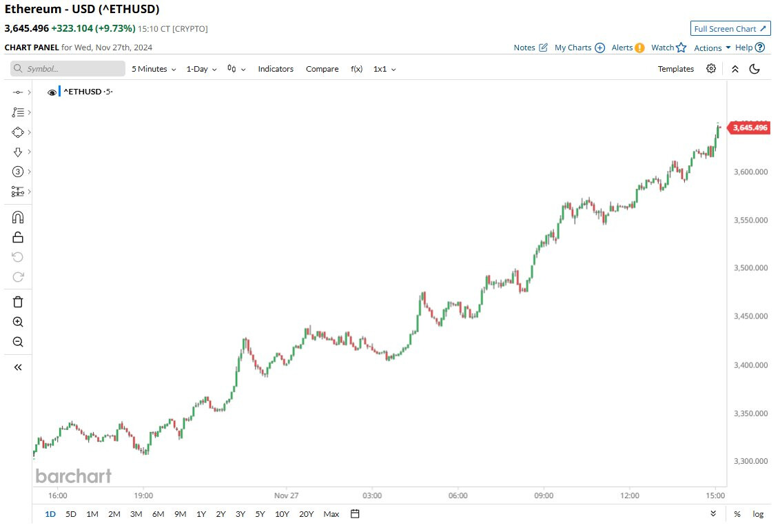Click Full Screen Chart button
Image resolution: width=780 pixels, height=532 pixels.
(730, 28)
